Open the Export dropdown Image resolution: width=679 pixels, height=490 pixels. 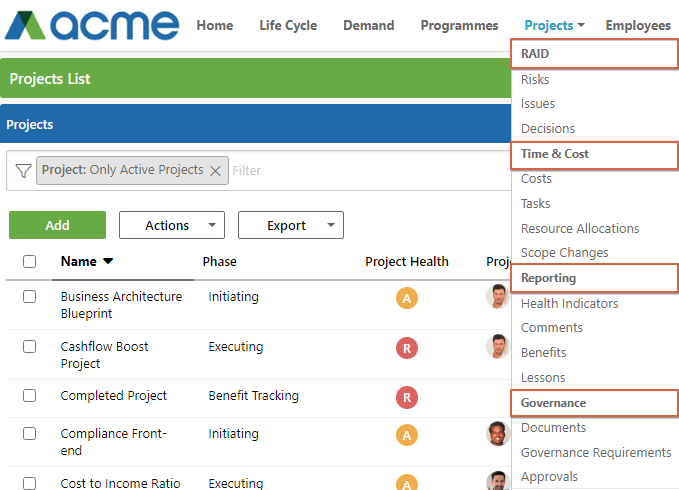click(x=291, y=225)
